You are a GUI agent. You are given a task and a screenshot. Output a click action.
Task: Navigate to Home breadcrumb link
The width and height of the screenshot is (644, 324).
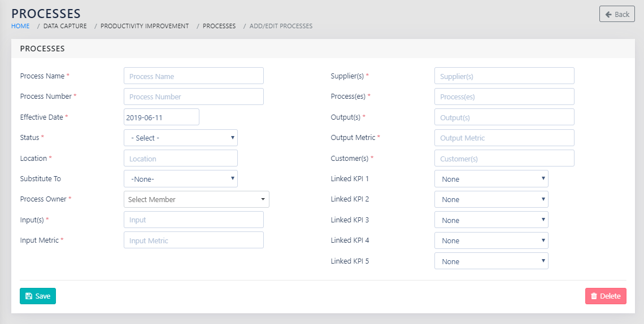(x=20, y=26)
